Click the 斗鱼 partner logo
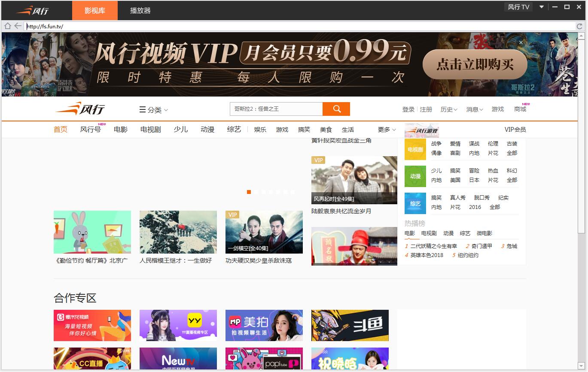The width and height of the screenshot is (588, 372). pos(350,325)
